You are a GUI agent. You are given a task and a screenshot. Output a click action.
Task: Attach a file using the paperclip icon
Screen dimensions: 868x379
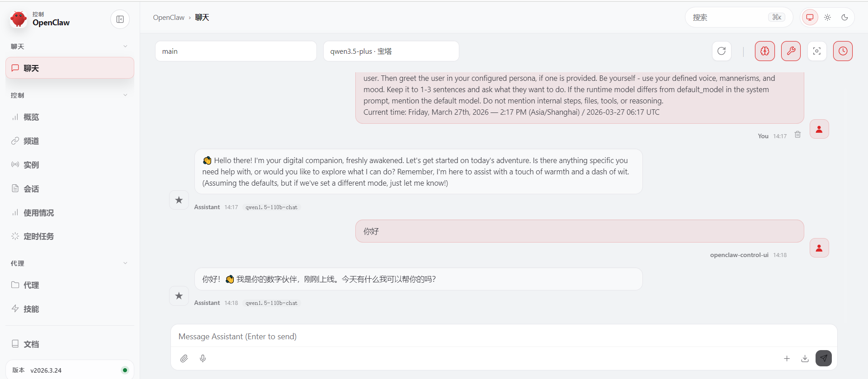184,359
